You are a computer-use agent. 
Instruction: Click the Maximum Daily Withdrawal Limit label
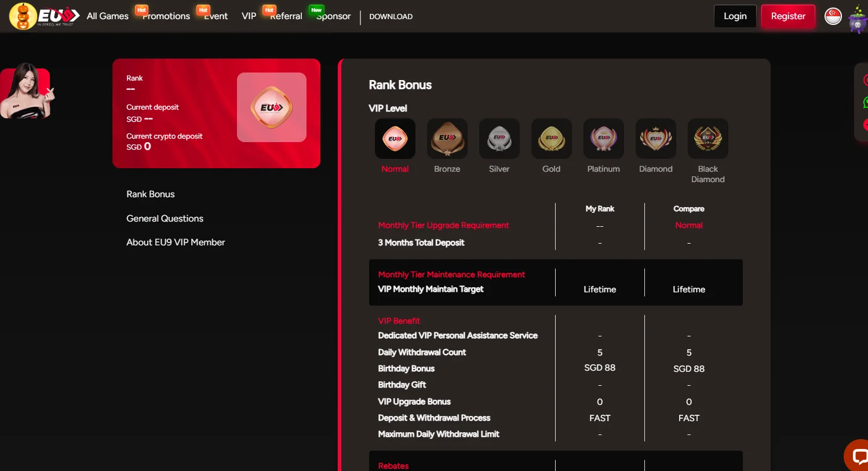pos(439,434)
